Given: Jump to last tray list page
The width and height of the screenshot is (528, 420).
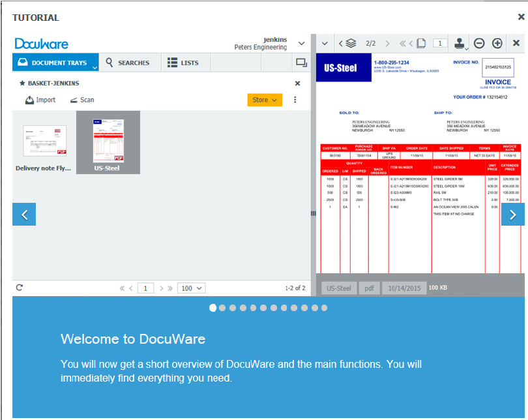Looking at the screenshot, I should coord(170,288).
